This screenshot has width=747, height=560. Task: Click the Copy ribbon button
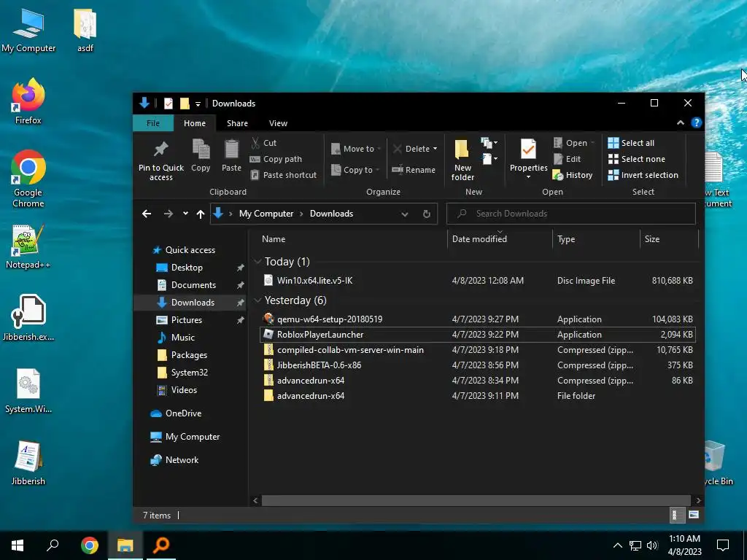point(201,156)
